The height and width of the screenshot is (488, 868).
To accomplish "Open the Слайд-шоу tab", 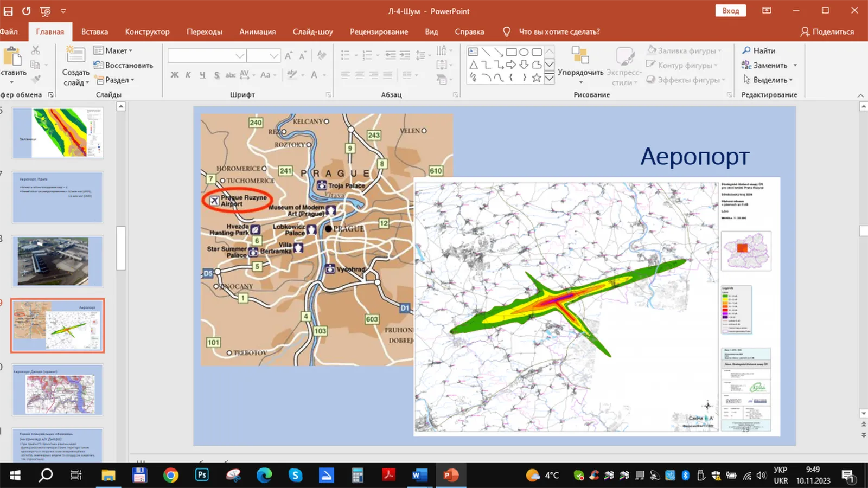I will click(x=312, y=31).
